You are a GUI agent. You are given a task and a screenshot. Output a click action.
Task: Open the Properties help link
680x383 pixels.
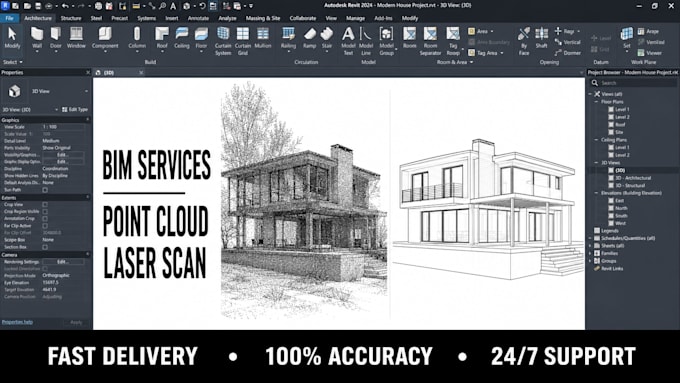[x=17, y=322]
